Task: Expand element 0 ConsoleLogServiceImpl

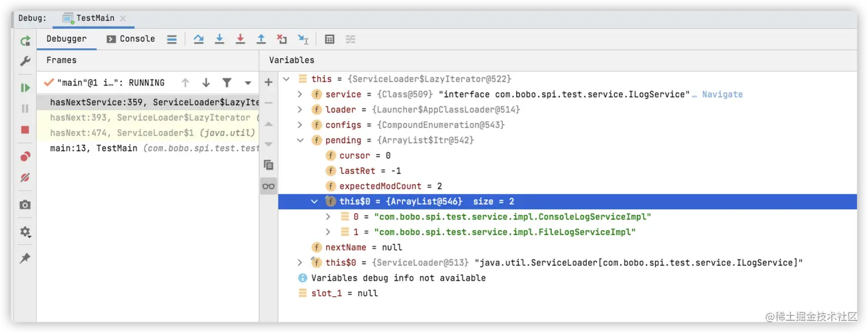Action: (328, 217)
